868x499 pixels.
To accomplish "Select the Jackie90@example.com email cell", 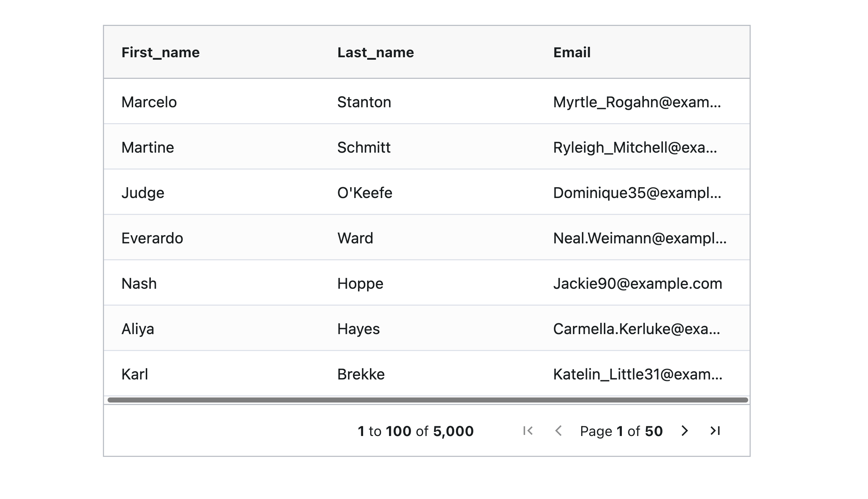I will (x=638, y=284).
